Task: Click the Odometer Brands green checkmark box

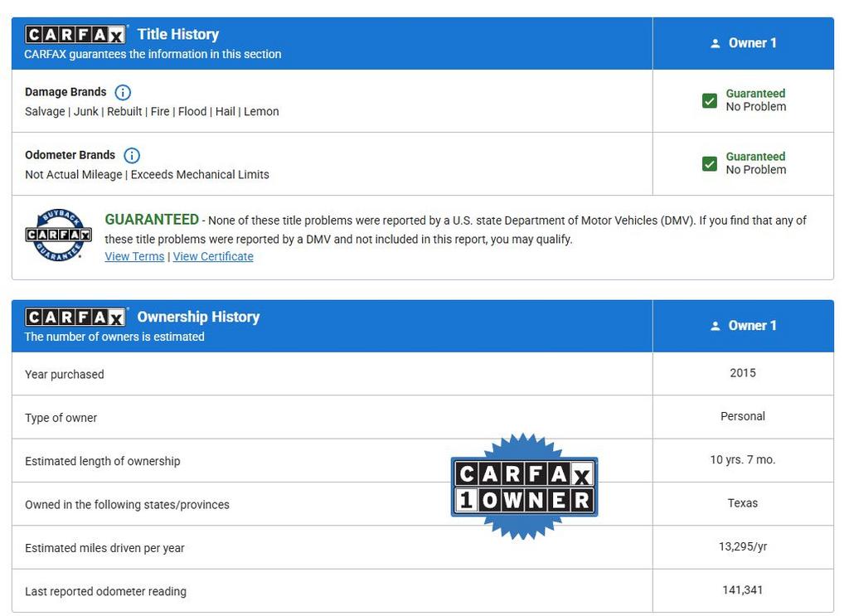Action: pyautogui.click(x=710, y=163)
